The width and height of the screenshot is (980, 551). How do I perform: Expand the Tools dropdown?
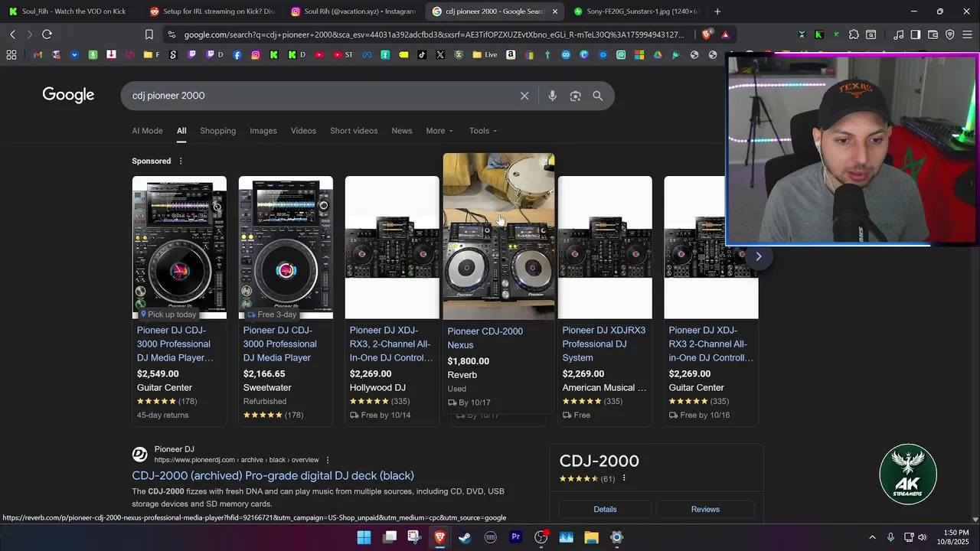coord(483,131)
